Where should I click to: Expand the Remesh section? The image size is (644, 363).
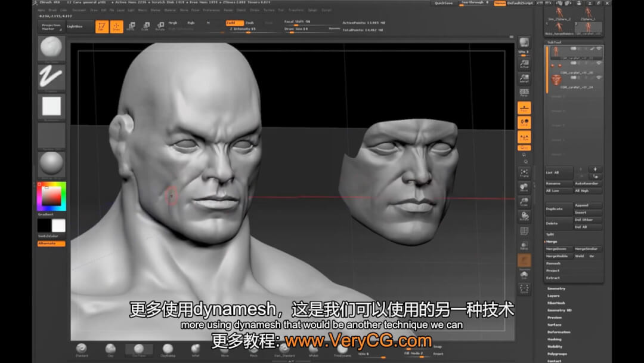click(x=553, y=263)
